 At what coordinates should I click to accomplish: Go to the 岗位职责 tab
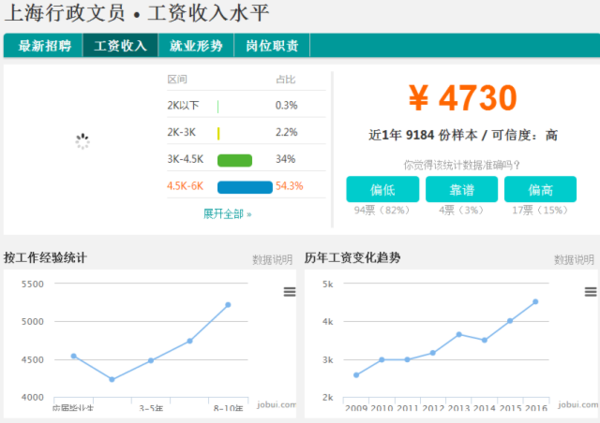click(272, 46)
